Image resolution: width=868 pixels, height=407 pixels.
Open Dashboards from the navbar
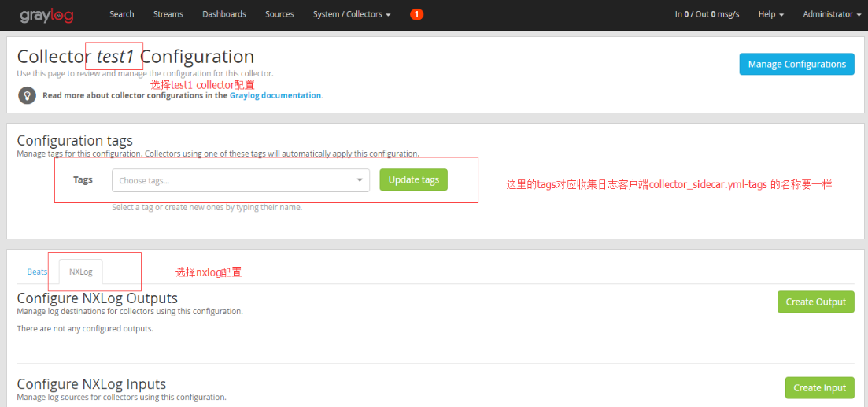click(224, 14)
